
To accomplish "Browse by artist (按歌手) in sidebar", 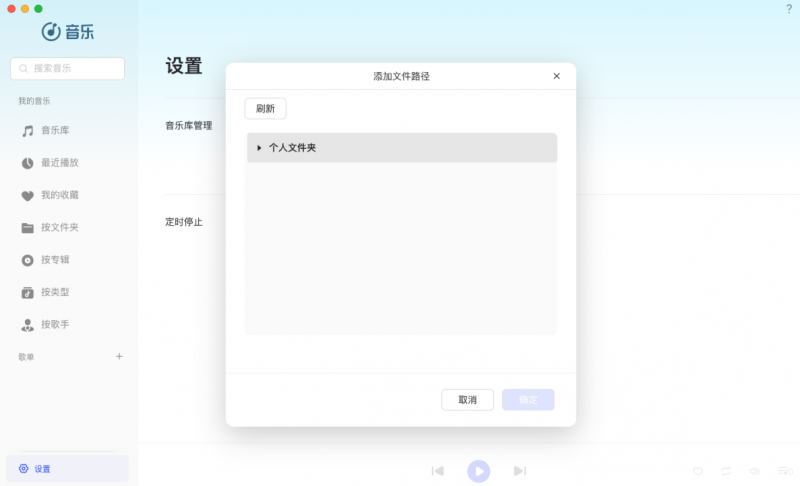I will tap(45, 324).
